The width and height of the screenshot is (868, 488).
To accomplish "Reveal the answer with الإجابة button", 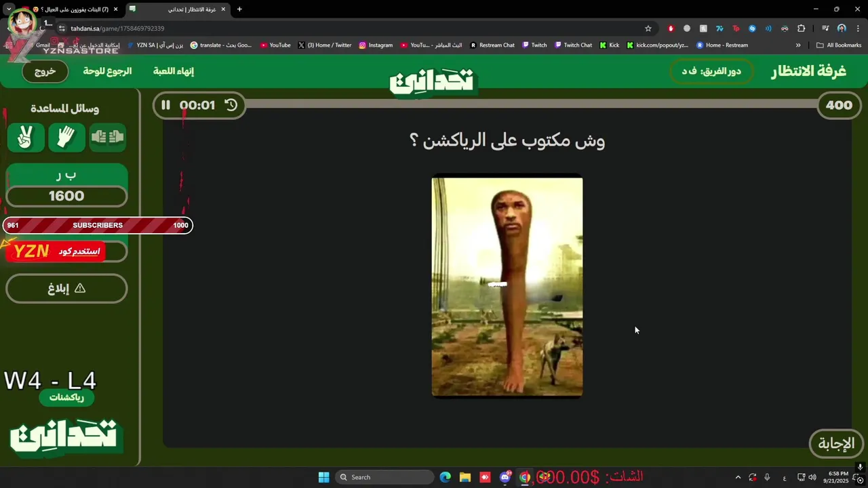I will click(x=836, y=444).
